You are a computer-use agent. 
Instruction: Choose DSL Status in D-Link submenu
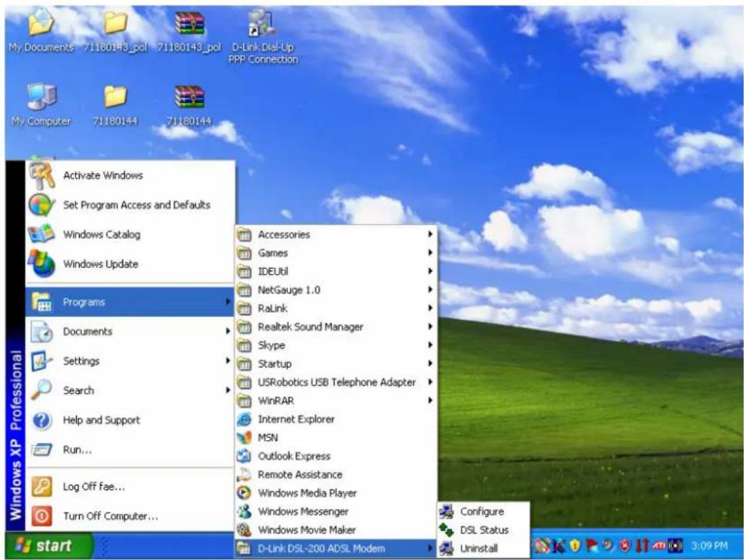(x=483, y=529)
